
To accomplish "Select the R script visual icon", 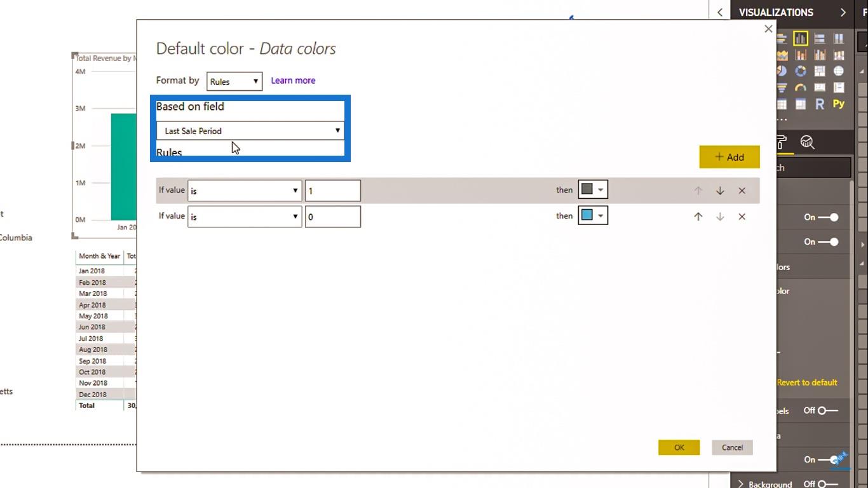I will pos(820,104).
